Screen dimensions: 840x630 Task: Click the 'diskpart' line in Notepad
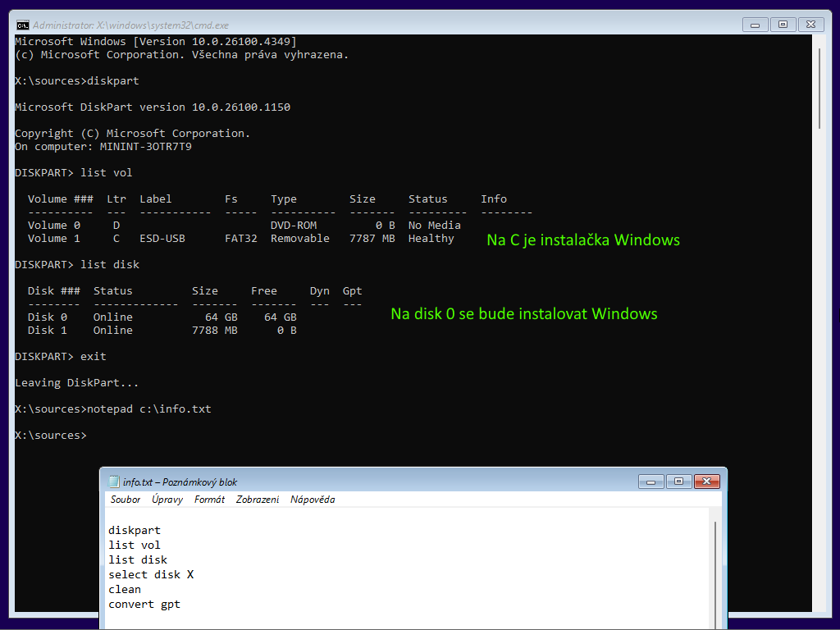tap(135, 531)
